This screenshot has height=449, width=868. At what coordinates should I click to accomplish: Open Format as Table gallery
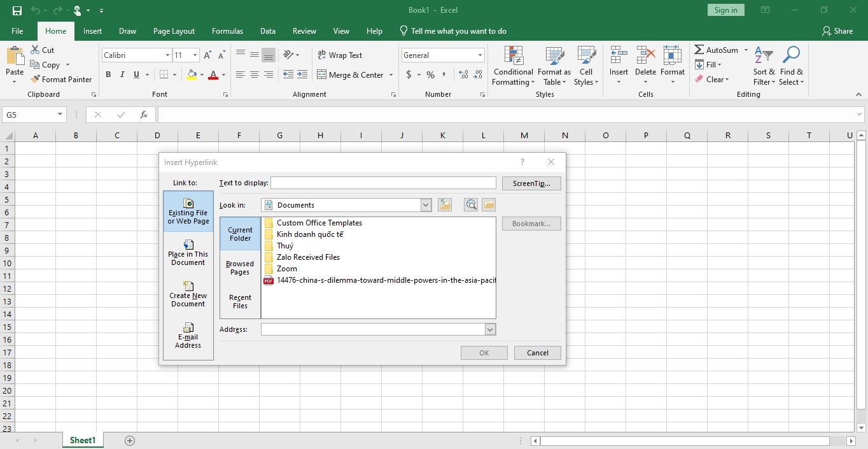pos(554,66)
